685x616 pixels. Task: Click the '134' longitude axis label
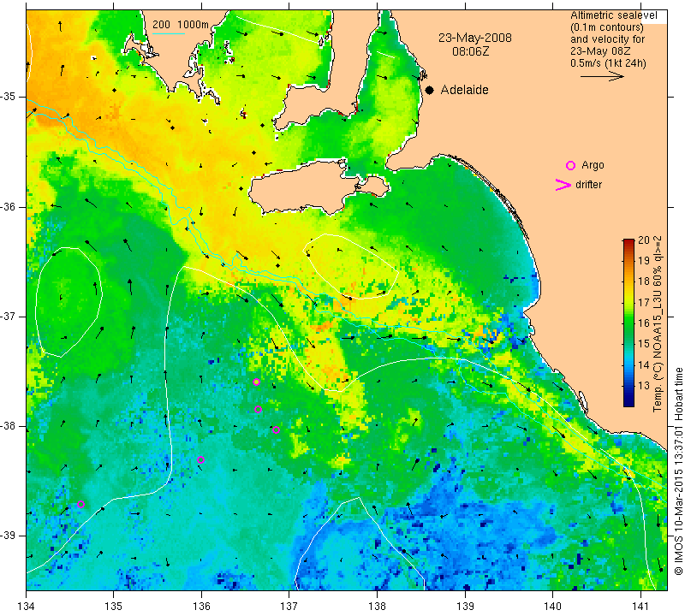point(27,606)
